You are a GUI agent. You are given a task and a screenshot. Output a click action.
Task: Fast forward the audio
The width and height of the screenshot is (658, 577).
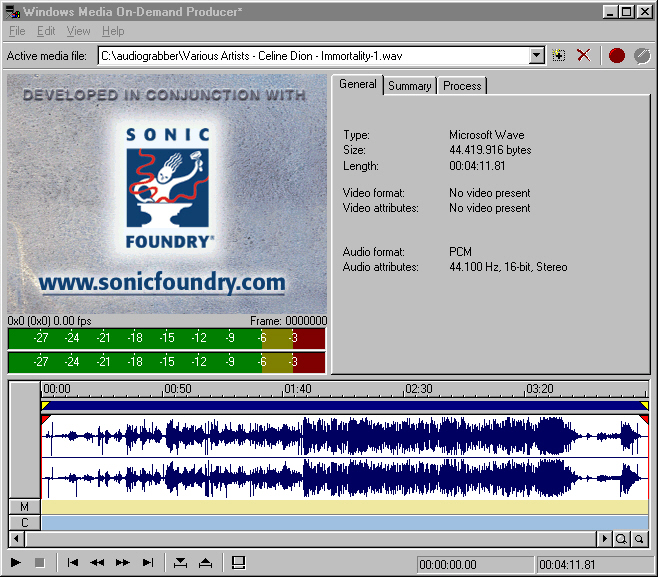click(x=123, y=562)
